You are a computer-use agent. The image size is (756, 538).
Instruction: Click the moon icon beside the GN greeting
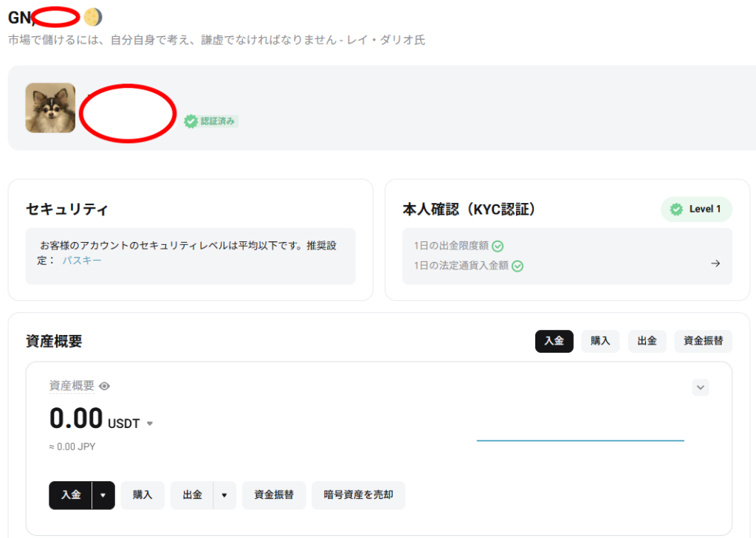coord(93,17)
